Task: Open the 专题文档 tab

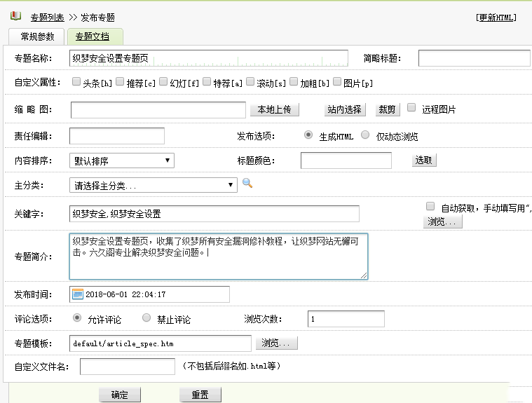Action: click(95, 36)
